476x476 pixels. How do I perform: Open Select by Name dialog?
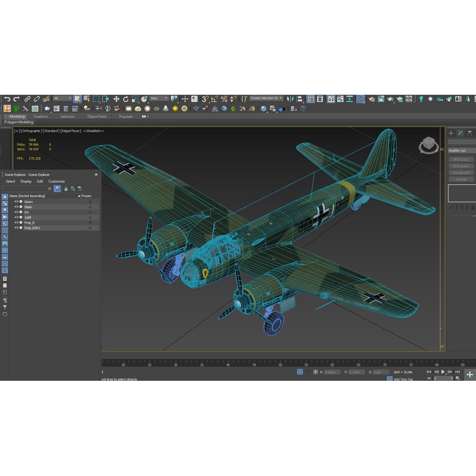(86, 99)
